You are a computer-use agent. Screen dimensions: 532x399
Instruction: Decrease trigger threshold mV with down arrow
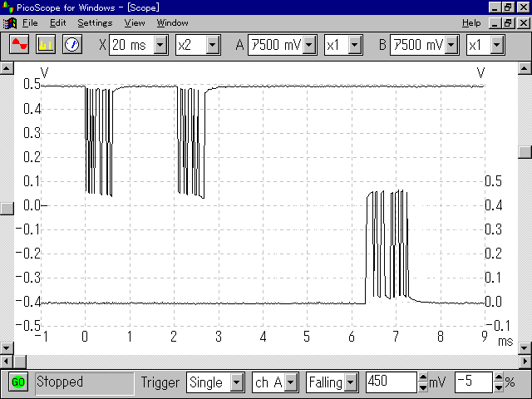pyautogui.click(x=423, y=387)
